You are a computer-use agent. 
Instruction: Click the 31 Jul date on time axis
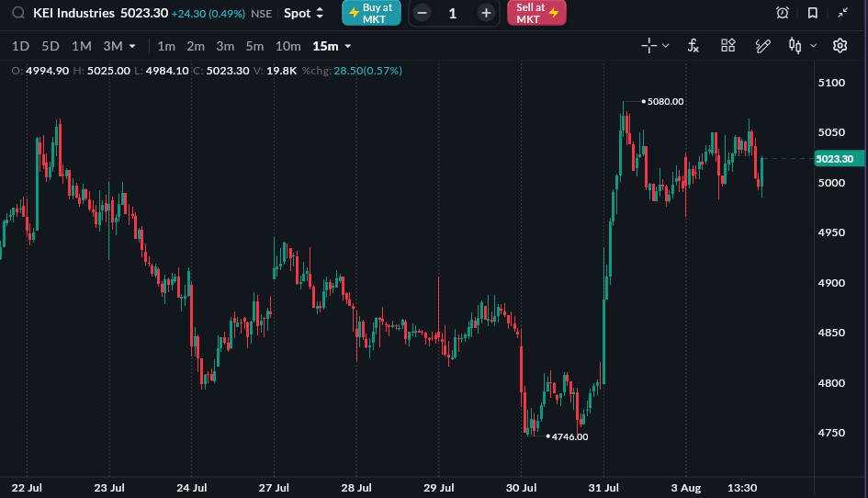pos(603,488)
